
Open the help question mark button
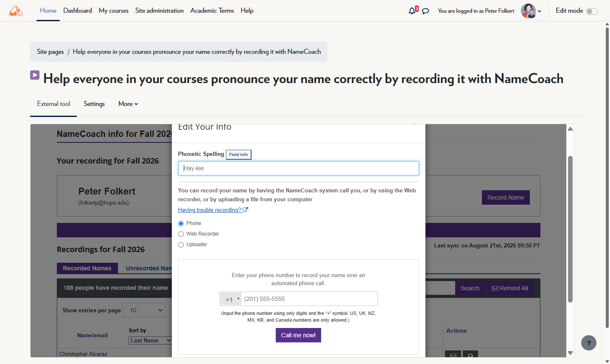tap(589, 343)
